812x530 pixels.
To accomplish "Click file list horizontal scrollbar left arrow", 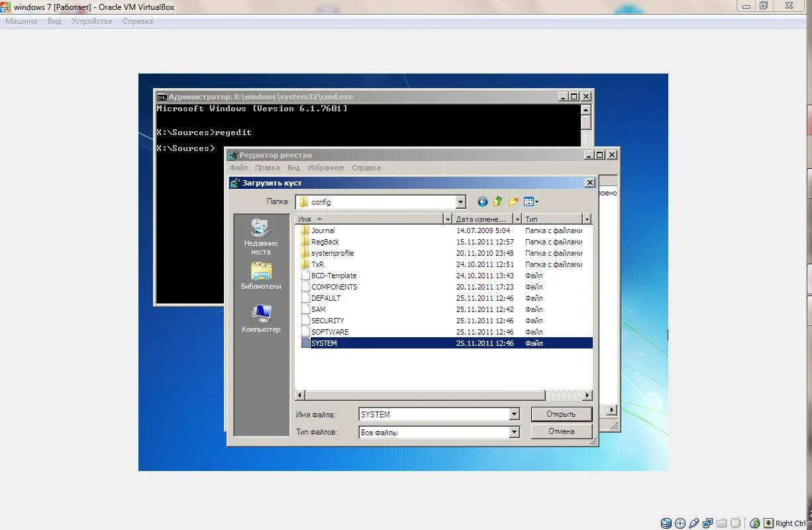I will tap(300, 396).
